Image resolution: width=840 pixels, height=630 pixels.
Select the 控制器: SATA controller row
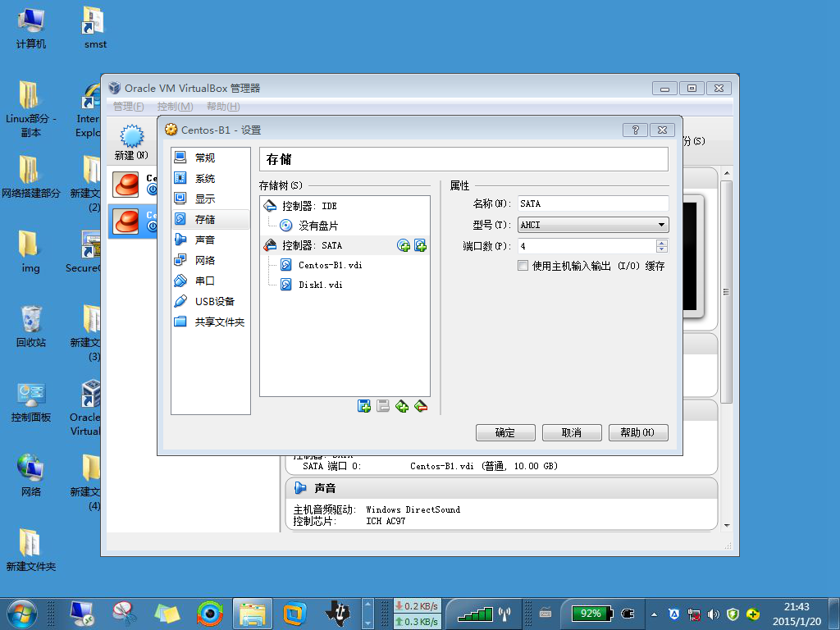[x=345, y=245]
